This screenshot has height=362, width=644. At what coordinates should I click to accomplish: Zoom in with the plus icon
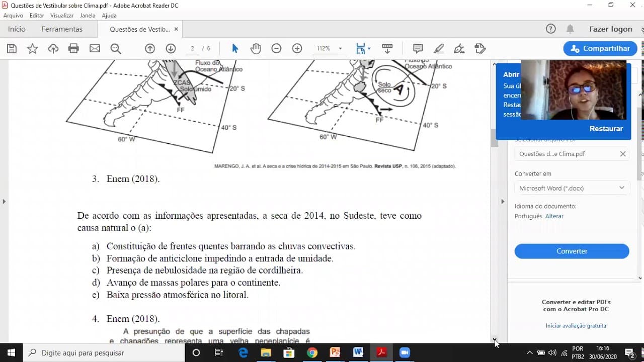297,49
